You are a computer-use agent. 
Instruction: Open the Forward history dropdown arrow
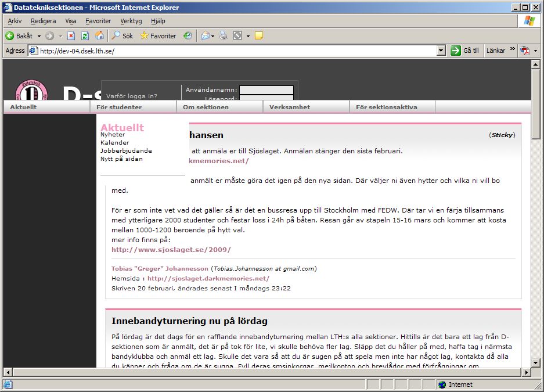[60, 36]
